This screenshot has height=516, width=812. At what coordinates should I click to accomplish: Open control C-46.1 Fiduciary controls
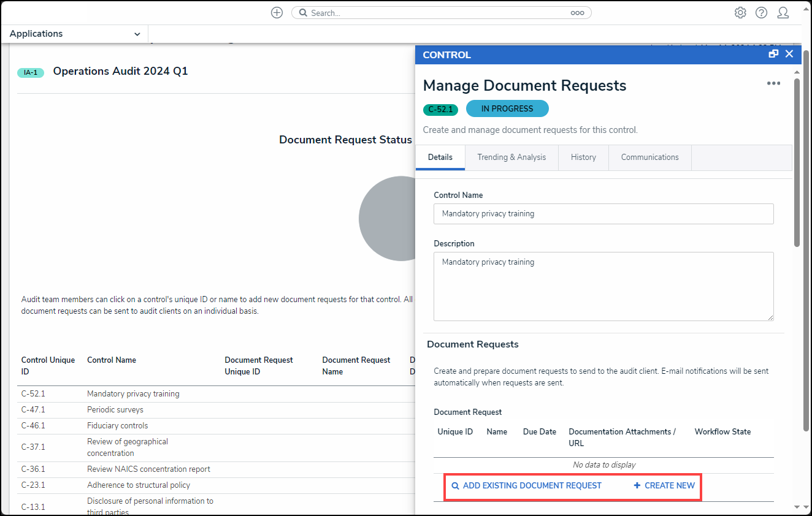point(33,426)
